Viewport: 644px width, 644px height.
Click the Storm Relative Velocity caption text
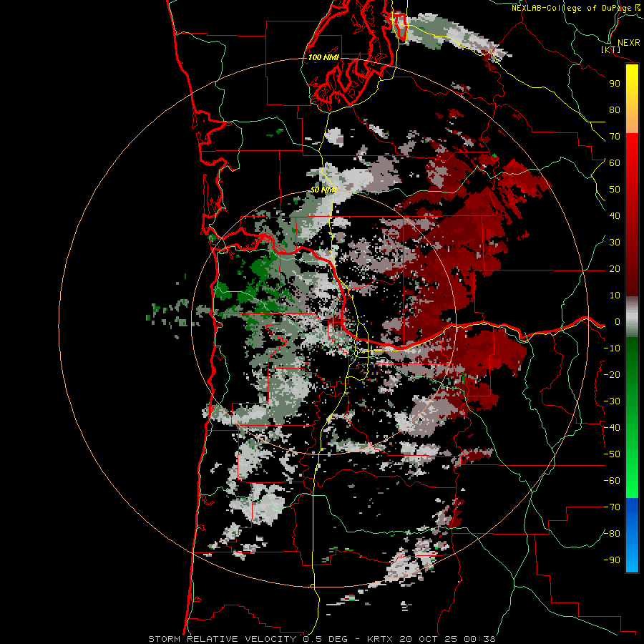pyautogui.click(x=321, y=639)
